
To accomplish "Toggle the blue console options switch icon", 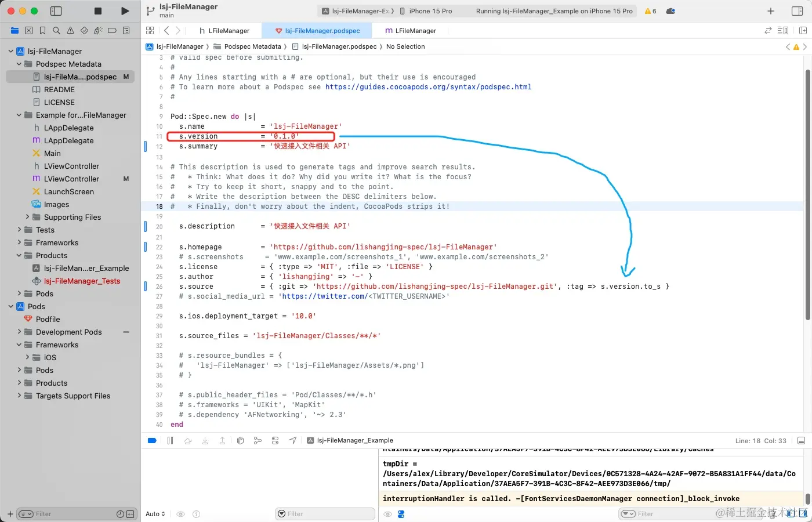I will (x=401, y=514).
